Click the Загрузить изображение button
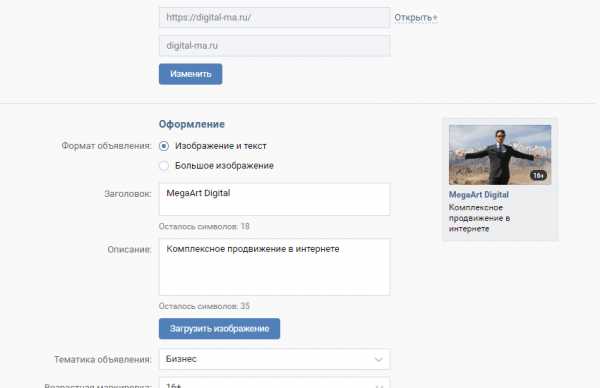The image size is (600, 388). (219, 329)
